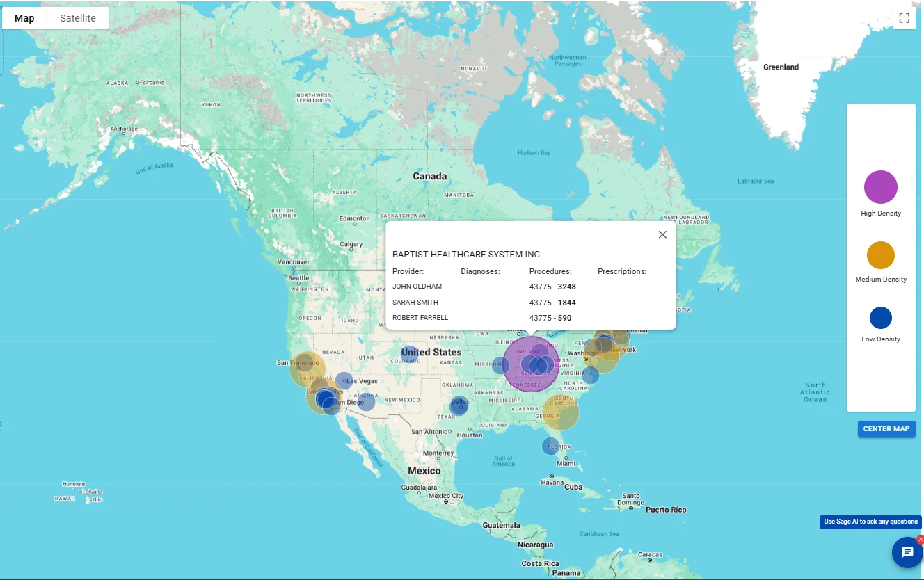
Task: Click the orange marker over Georgia
Action: (561, 412)
